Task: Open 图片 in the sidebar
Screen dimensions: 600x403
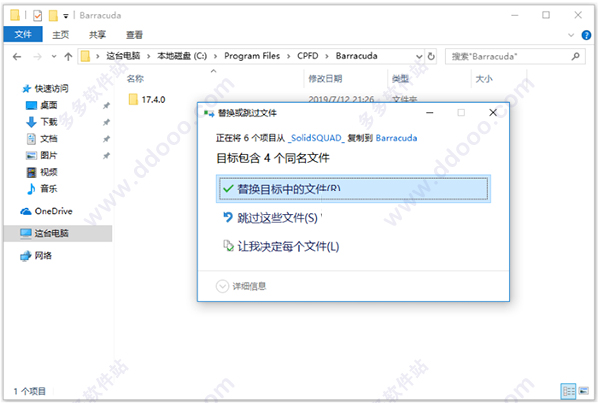Action: coord(41,155)
